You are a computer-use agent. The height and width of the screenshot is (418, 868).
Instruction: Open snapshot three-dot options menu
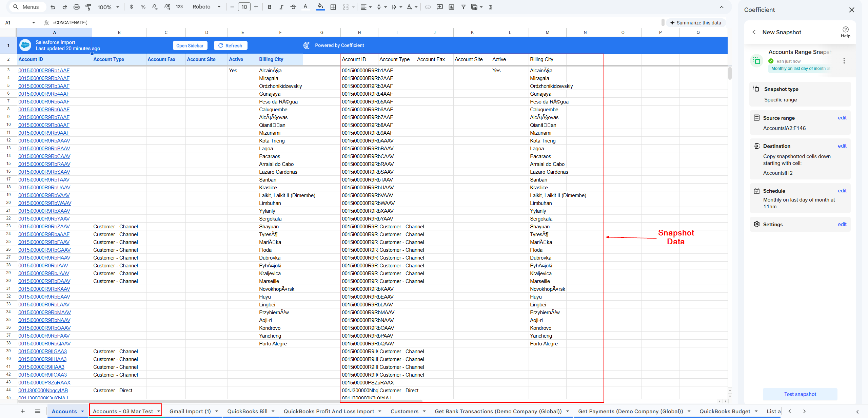844,61
